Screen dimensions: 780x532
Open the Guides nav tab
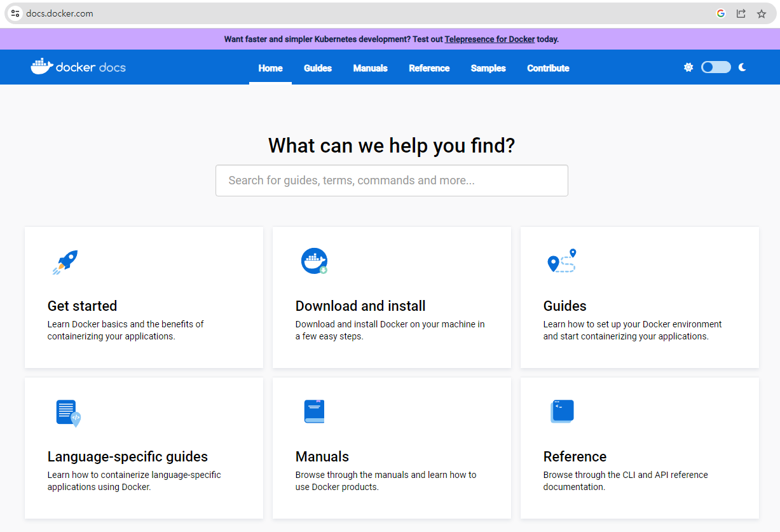[x=318, y=68]
